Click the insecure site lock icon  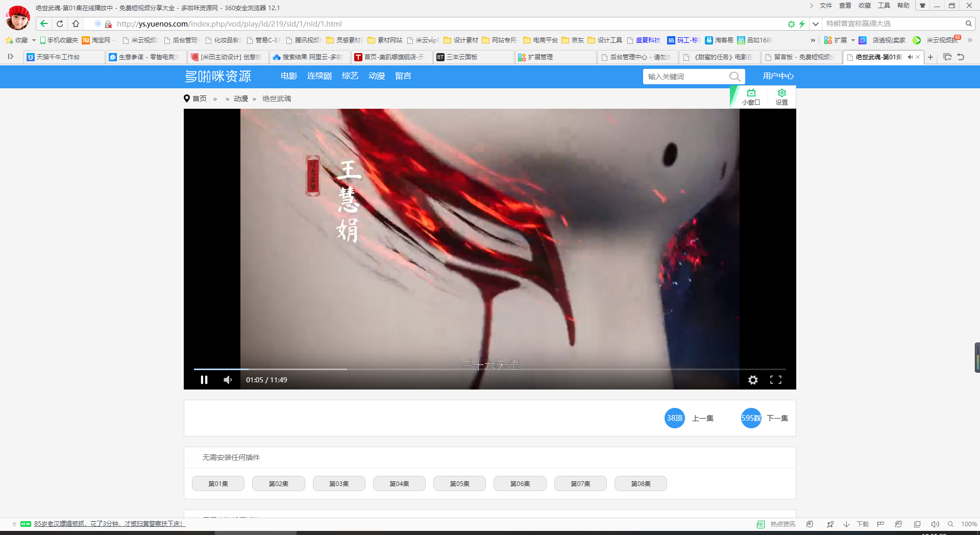pyautogui.click(x=108, y=24)
